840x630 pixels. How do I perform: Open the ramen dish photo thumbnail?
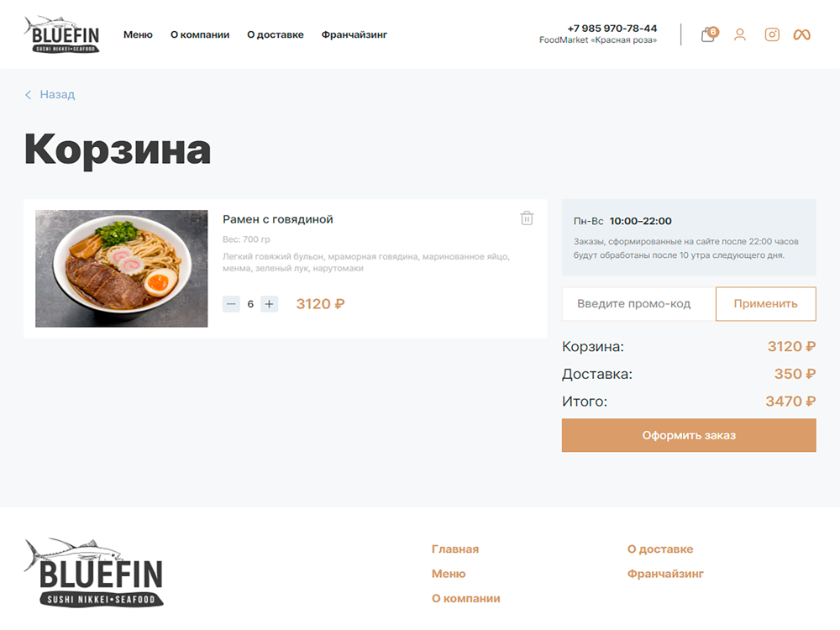[122, 269]
